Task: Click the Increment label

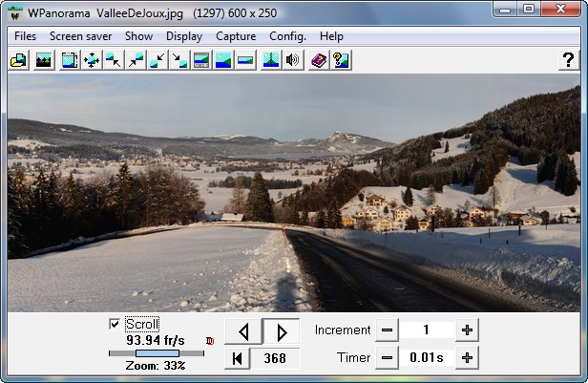Action: coord(343,330)
